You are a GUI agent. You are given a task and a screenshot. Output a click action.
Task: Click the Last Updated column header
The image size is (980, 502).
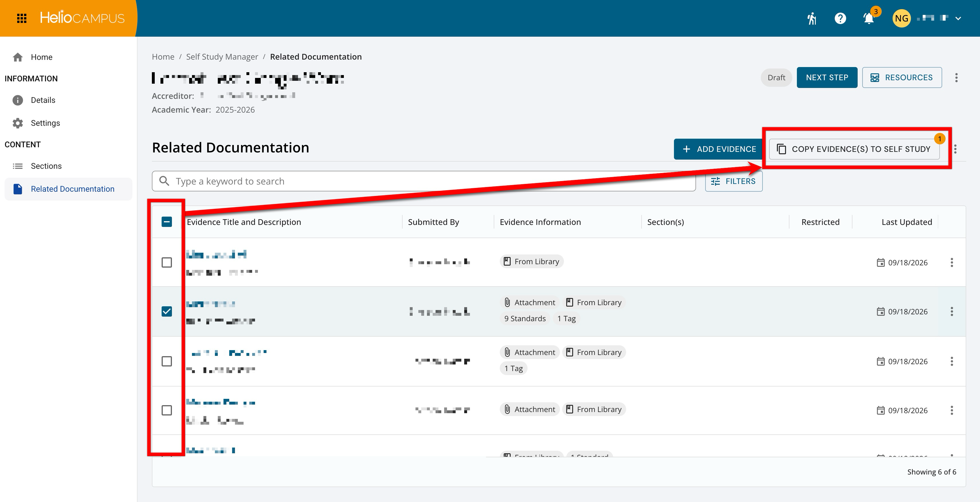tap(907, 222)
